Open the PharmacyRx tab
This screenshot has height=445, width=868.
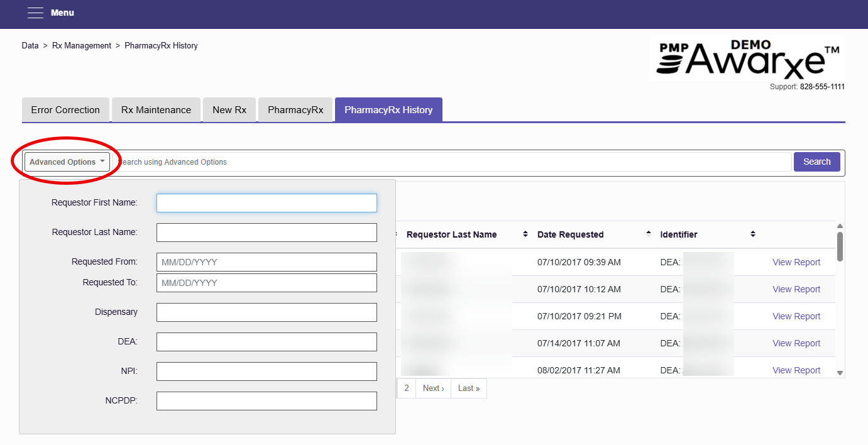295,110
